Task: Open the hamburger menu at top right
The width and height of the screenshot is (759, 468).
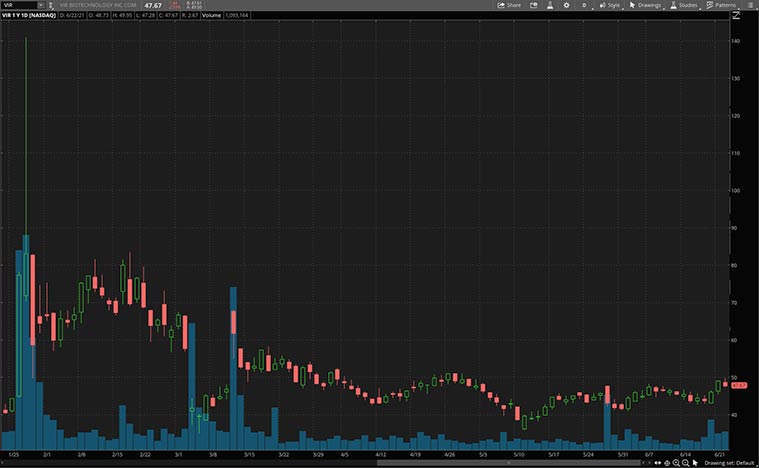Action: pos(750,5)
